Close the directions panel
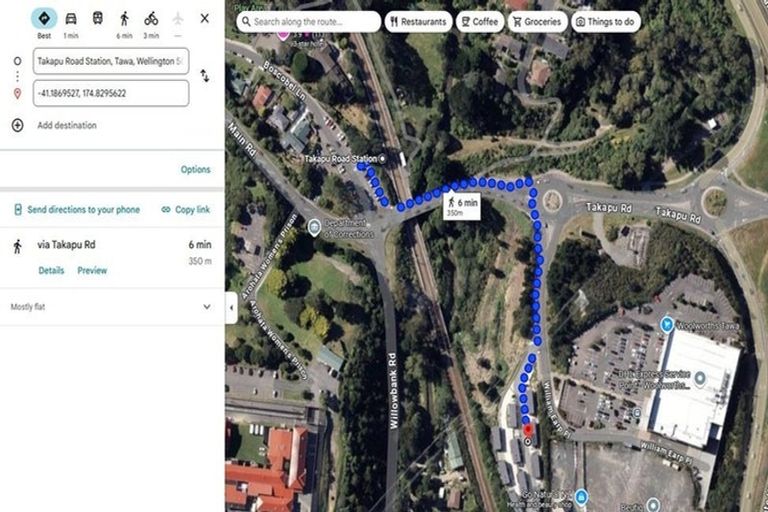The width and height of the screenshot is (768, 512). (x=205, y=19)
